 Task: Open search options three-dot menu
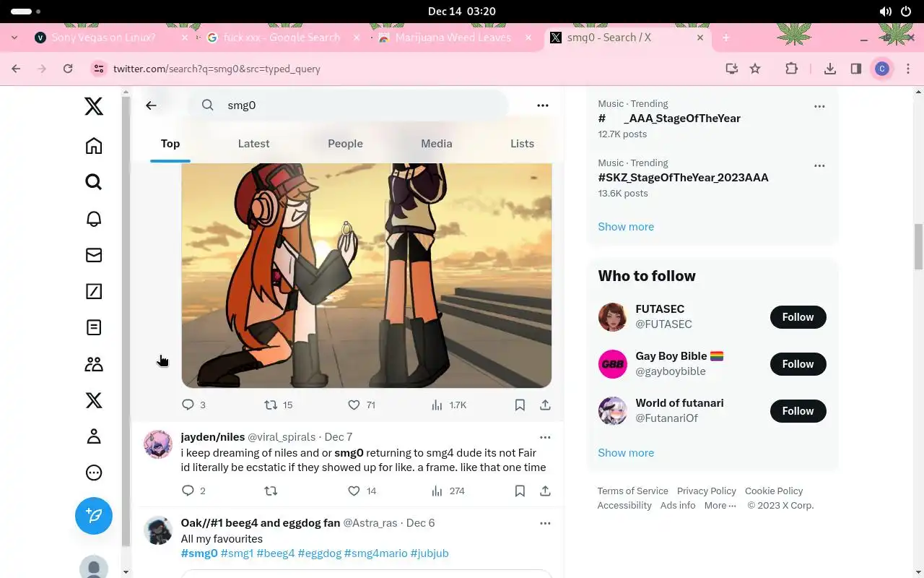click(x=543, y=105)
